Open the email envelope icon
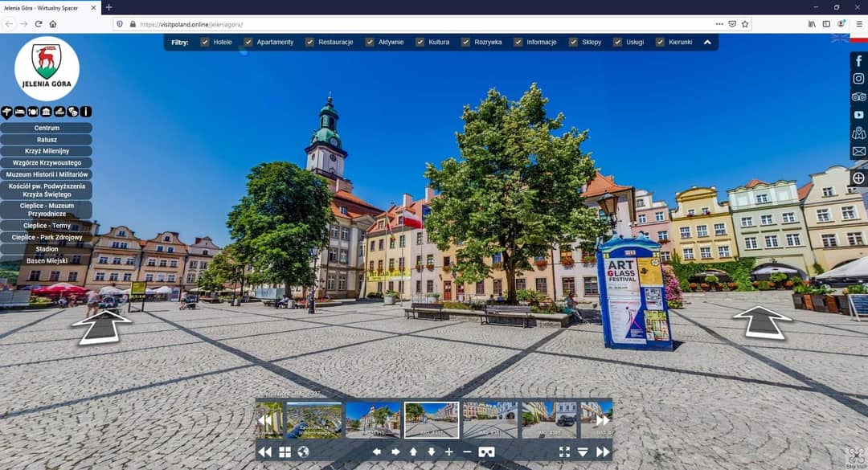The height and width of the screenshot is (470, 868). [858, 151]
